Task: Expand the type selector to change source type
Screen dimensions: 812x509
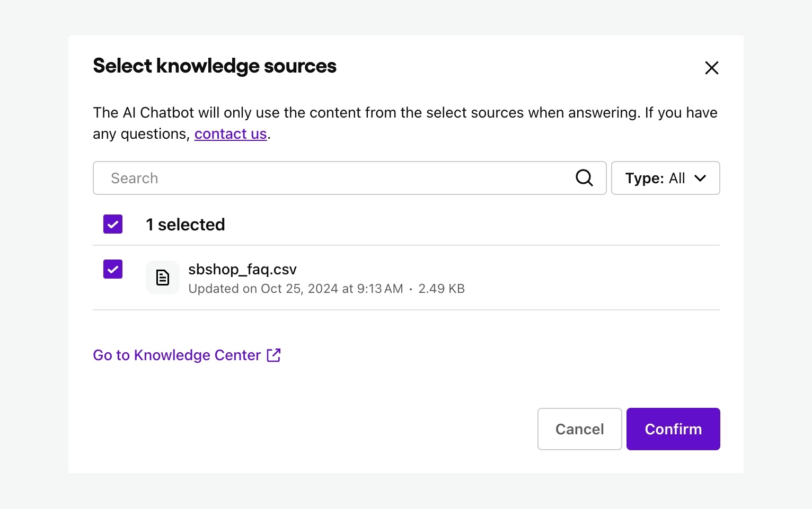Action: [665, 177]
